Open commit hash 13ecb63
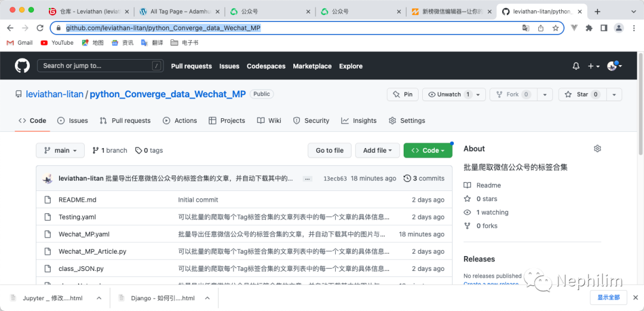The width and height of the screenshot is (644, 311). pyautogui.click(x=335, y=178)
